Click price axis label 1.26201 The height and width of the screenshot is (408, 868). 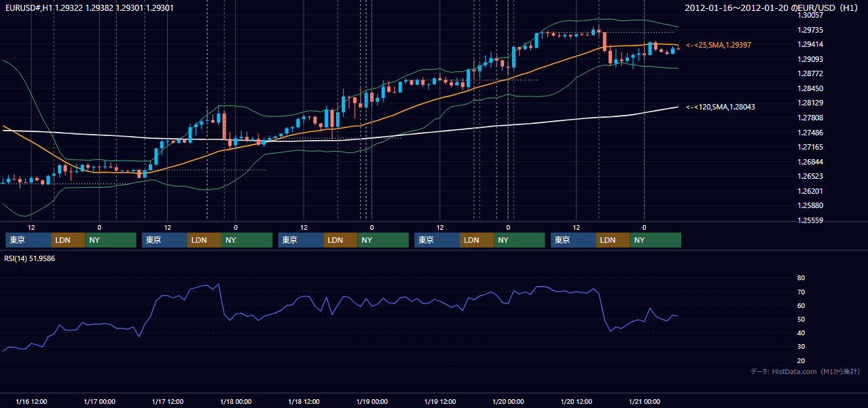(810, 191)
